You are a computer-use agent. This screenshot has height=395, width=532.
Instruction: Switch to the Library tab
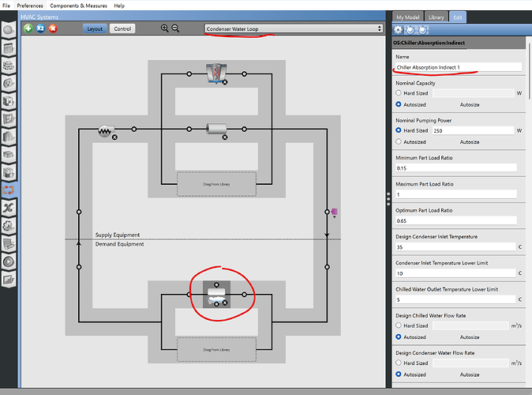(x=436, y=17)
